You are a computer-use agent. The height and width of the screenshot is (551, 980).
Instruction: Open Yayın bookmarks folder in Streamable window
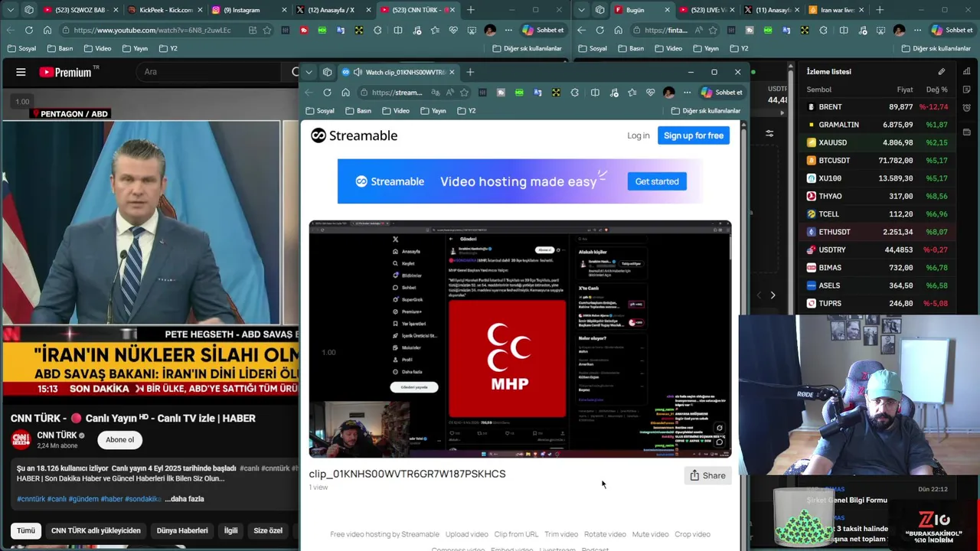[x=433, y=111]
